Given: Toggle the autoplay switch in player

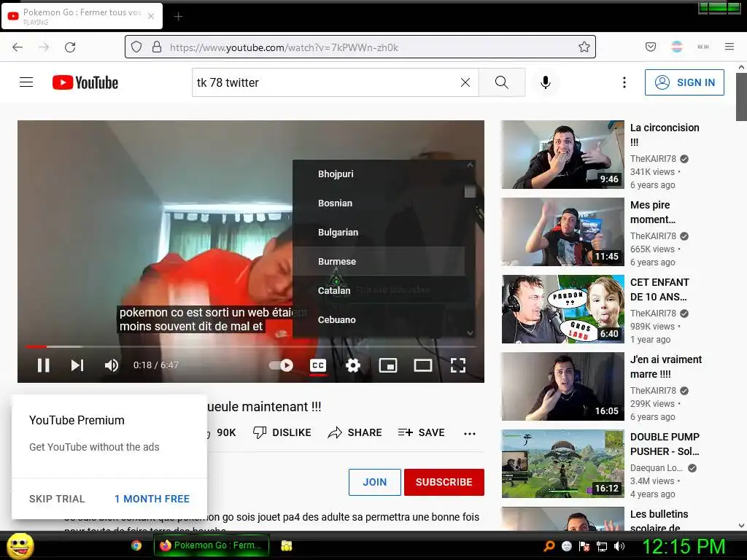Looking at the screenshot, I should tap(281, 365).
